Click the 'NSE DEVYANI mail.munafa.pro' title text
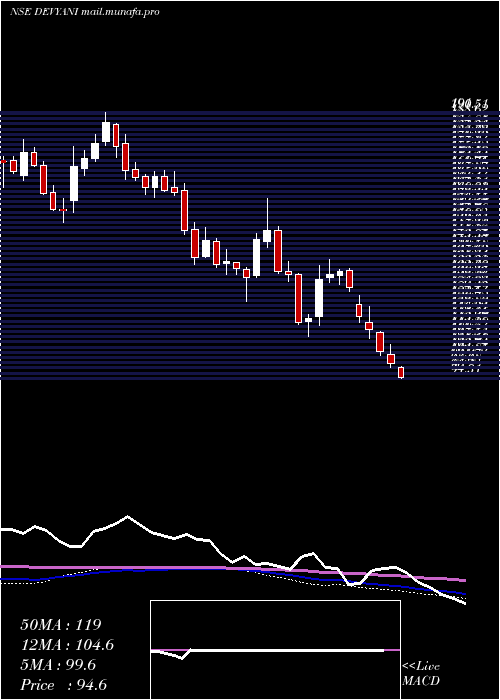The width and height of the screenshot is (500, 700). (x=85, y=12)
